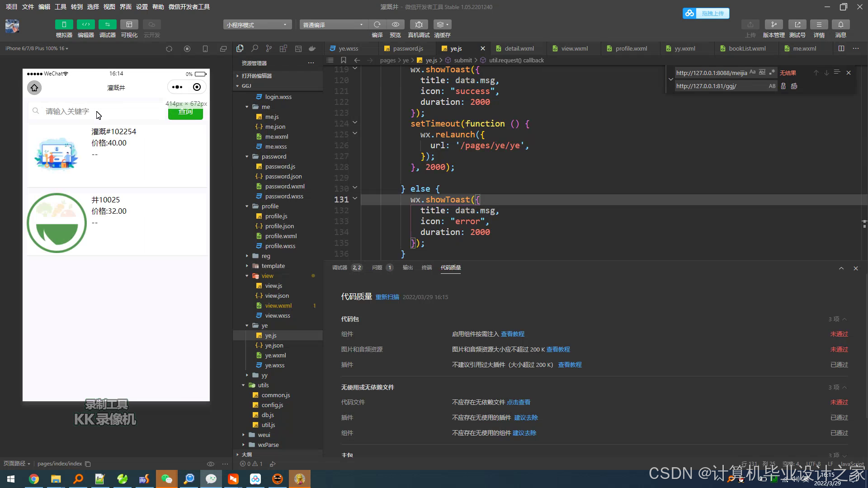Click the compile refresh icon
This screenshot has width=868, height=488.
pyautogui.click(x=377, y=24)
